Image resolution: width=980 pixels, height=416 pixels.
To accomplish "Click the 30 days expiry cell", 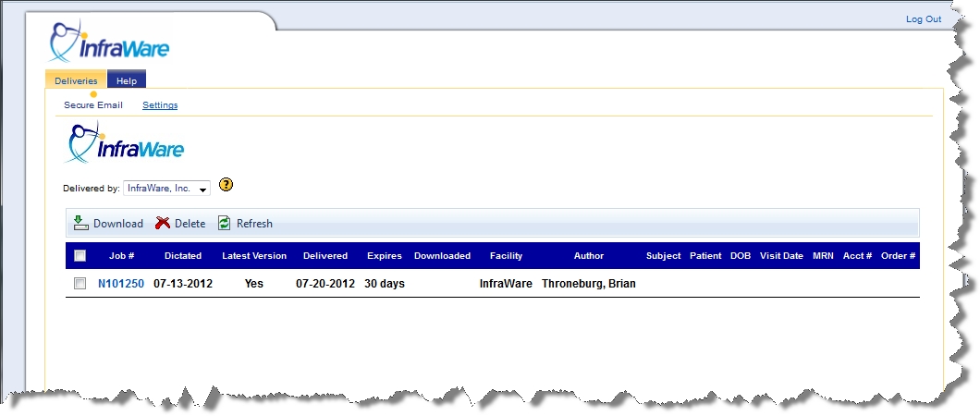I will 385,284.
